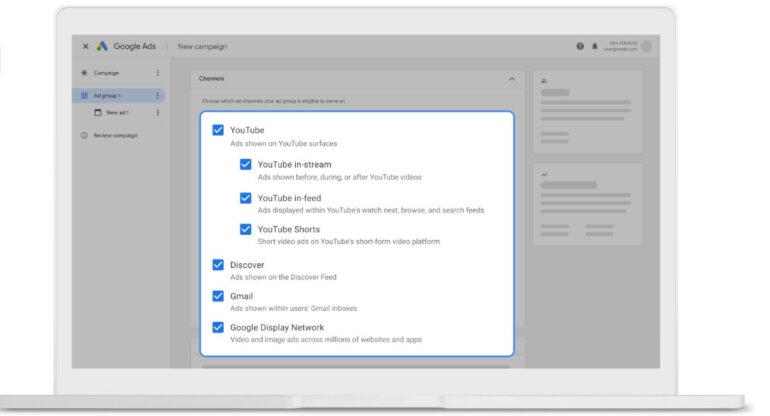Select Campaign in the sidebar

click(106, 73)
